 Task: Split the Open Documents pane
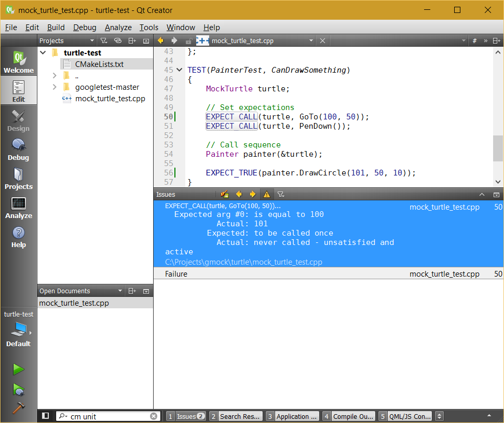[132, 291]
